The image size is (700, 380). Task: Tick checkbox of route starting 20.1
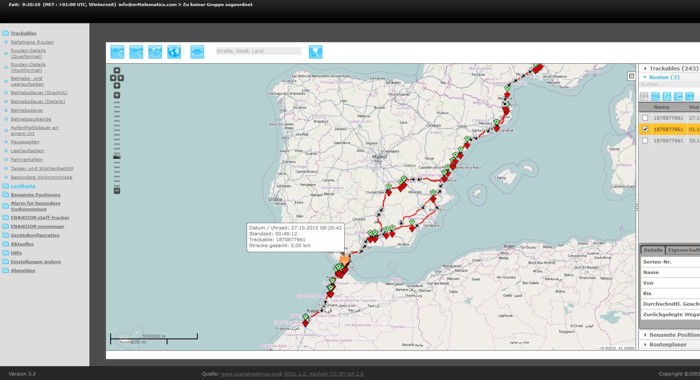click(645, 141)
